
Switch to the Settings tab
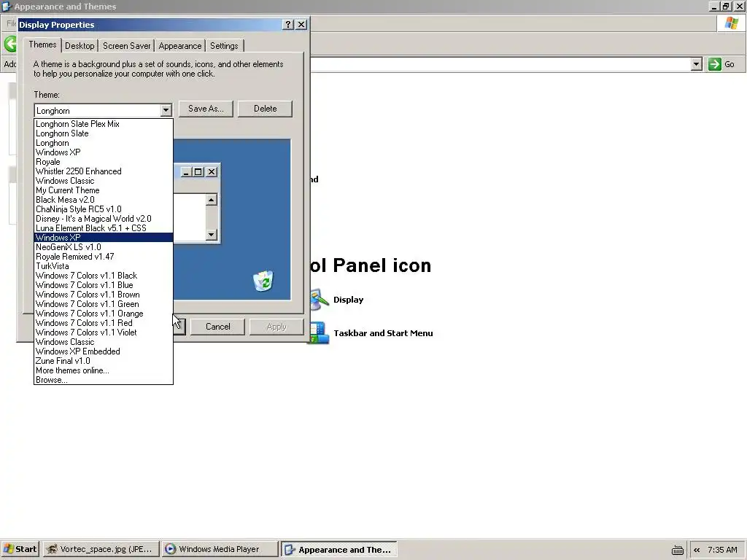click(224, 46)
